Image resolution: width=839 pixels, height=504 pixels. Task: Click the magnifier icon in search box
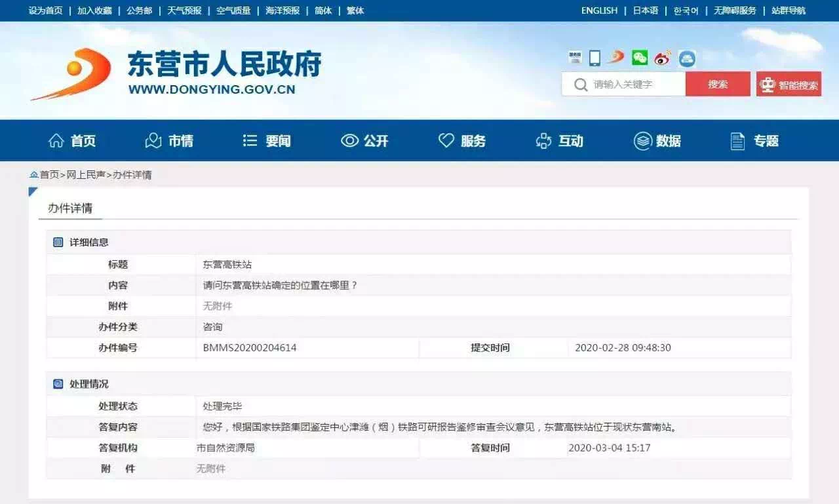coord(581,85)
